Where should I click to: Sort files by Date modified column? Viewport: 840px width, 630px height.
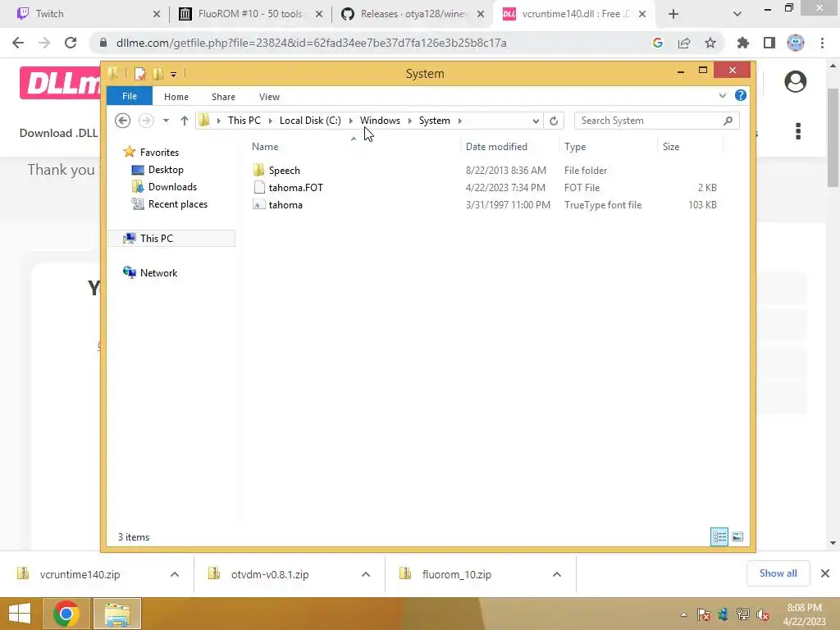[496, 147]
